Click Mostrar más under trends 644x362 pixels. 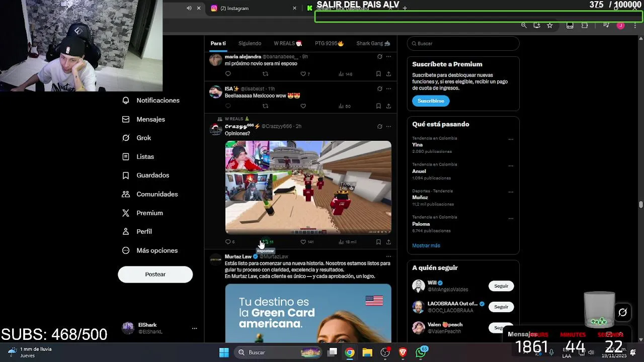(426, 245)
